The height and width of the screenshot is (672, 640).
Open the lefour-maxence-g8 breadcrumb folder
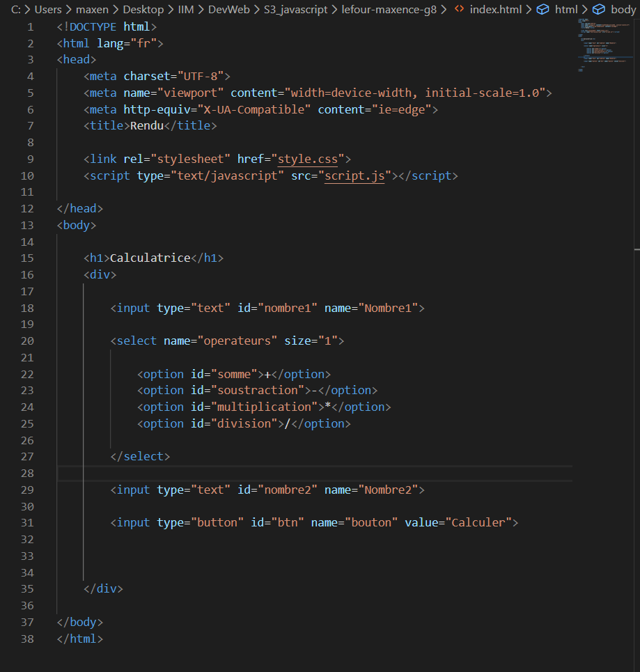pos(389,10)
